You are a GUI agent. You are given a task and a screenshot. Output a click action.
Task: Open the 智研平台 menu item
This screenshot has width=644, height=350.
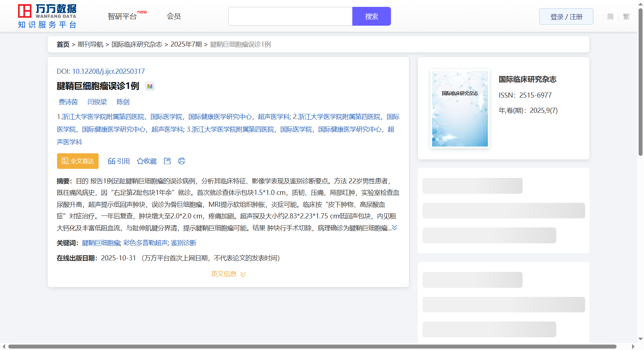(x=122, y=17)
